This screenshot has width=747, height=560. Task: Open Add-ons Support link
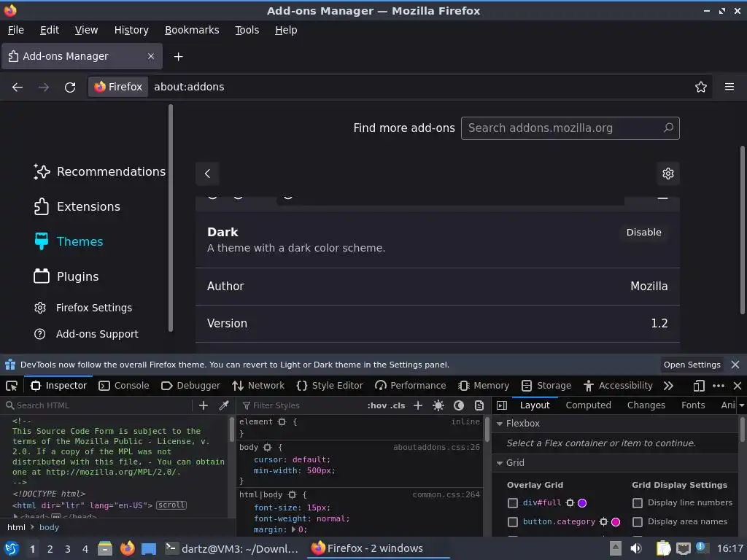tap(86, 334)
